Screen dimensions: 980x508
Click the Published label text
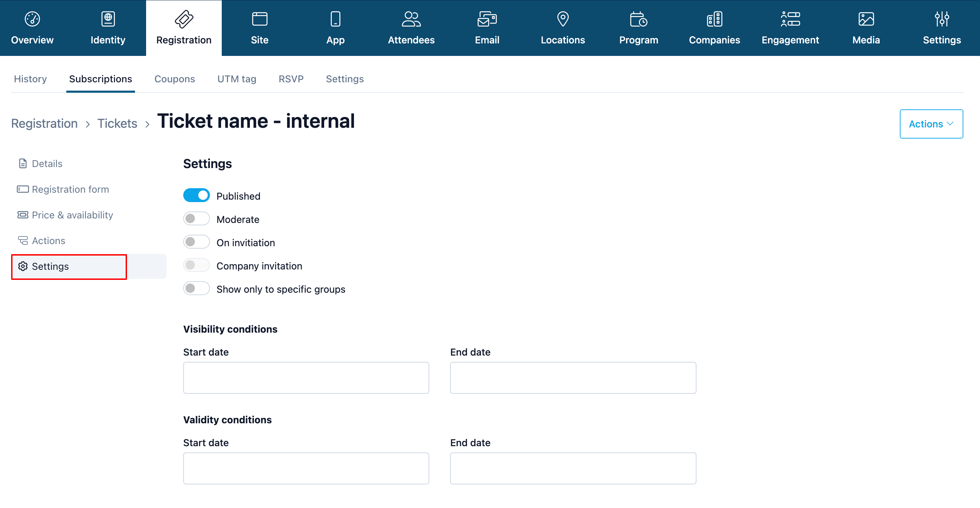point(238,196)
